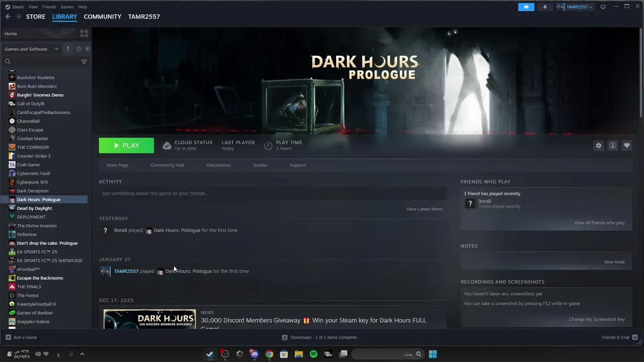
Task: Open Google Chrome from the taskbar
Action: (x=269, y=354)
